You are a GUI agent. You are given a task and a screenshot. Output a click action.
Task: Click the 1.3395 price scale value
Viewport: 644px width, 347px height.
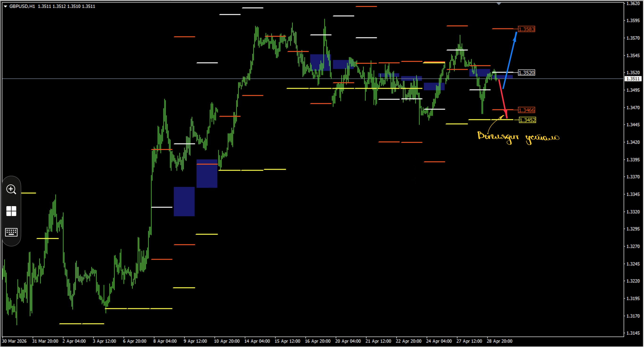point(633,160)
